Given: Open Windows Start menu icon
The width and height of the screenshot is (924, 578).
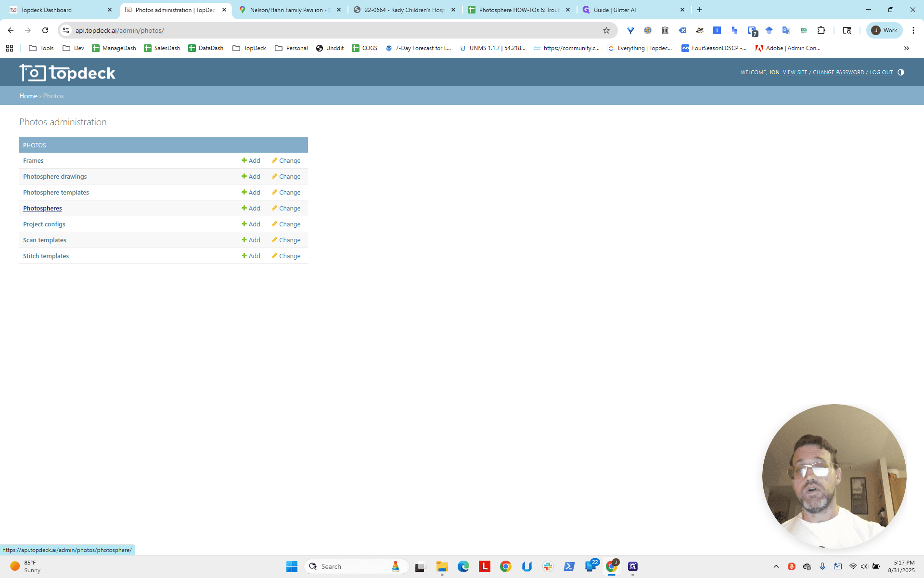Looking at the screenshot, I should [292, 566].
